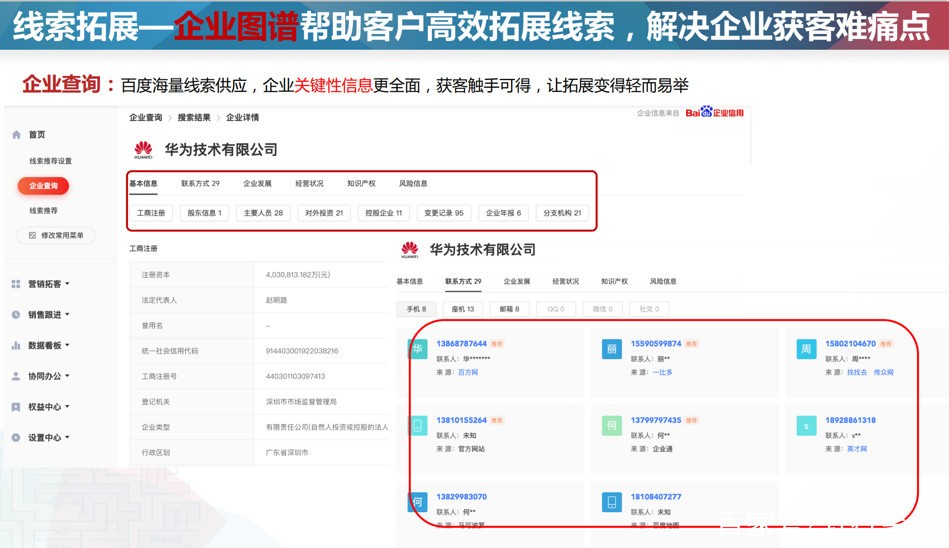This screenshot has width=949, height=548.
Task: Expand the 协同办公 sidebar menu
Action: click(x=48, y=376)
